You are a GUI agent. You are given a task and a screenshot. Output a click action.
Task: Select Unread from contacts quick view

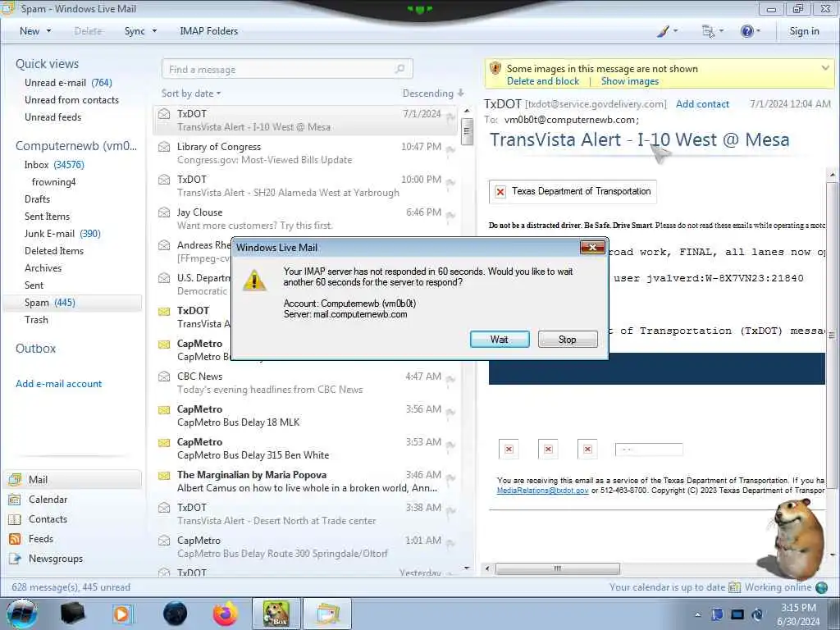(72, 99)
